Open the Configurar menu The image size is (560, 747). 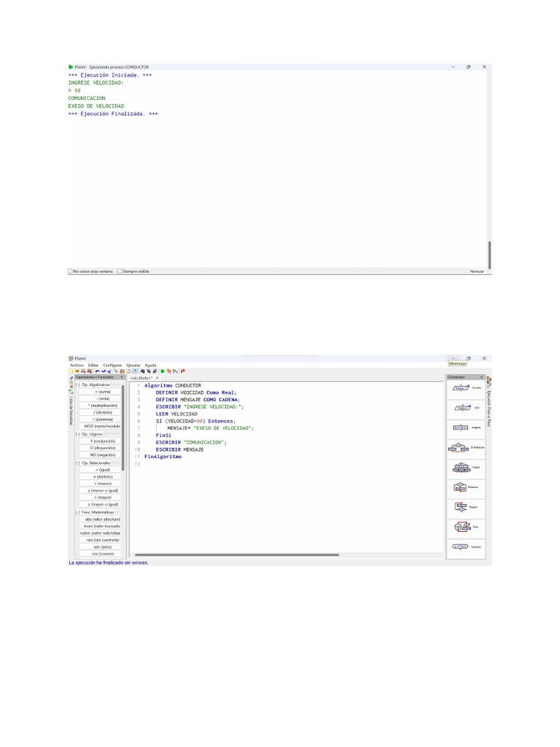pos(112,365)
